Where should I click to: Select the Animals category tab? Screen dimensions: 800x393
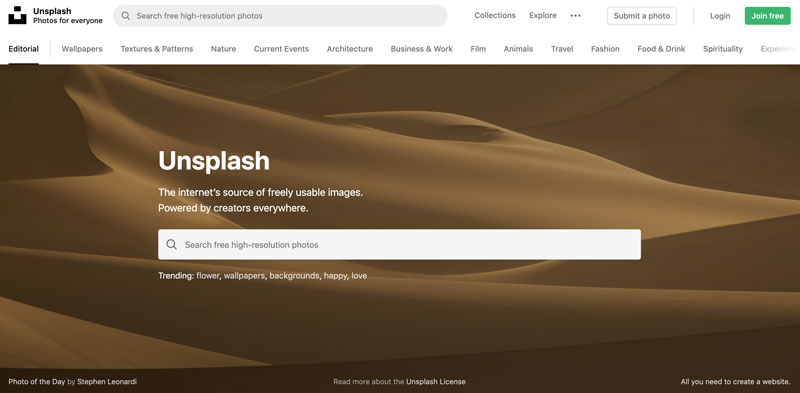(518, 49)
